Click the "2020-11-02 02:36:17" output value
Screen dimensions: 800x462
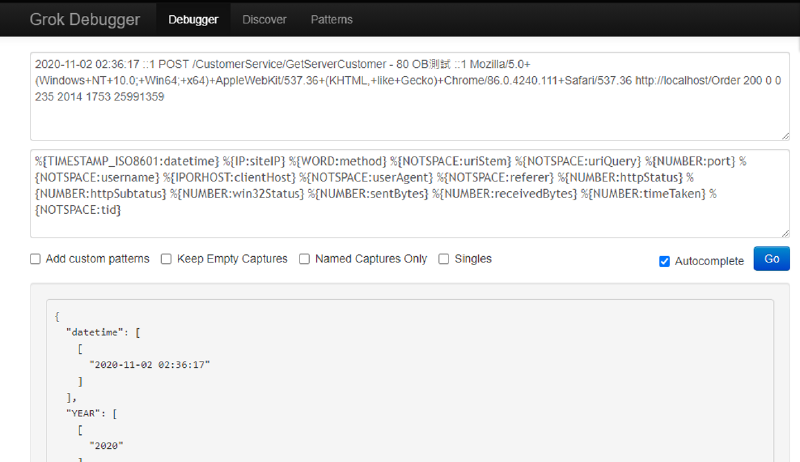coord(150,364)
